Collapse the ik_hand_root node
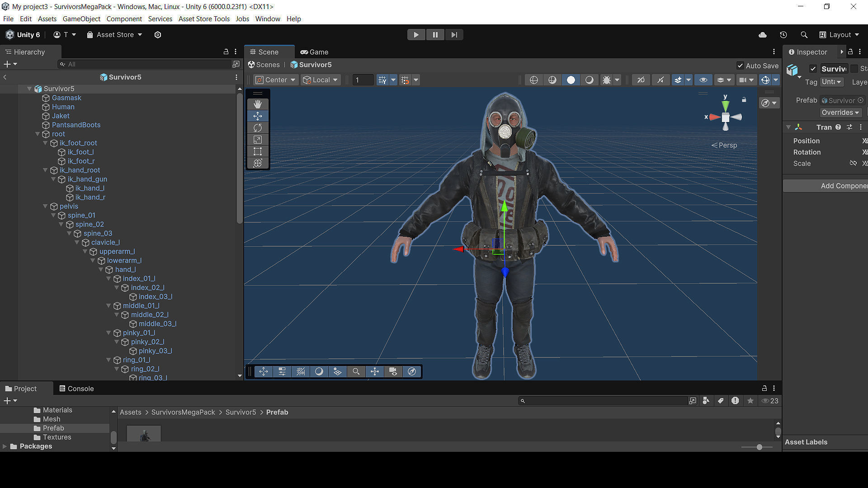This screenshot has width=868, height=488. coord(45,170)
